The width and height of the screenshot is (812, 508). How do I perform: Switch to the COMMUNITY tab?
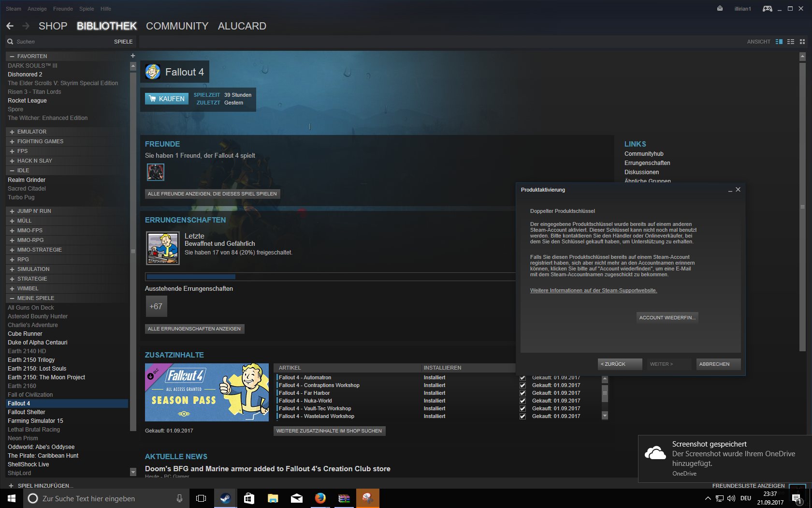[177, 26]
